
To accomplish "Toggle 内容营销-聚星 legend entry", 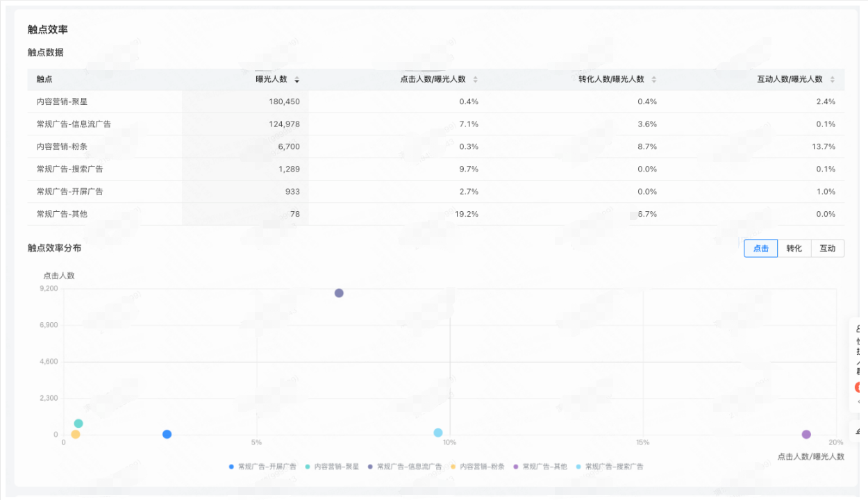I will click(x=332, y=467).
